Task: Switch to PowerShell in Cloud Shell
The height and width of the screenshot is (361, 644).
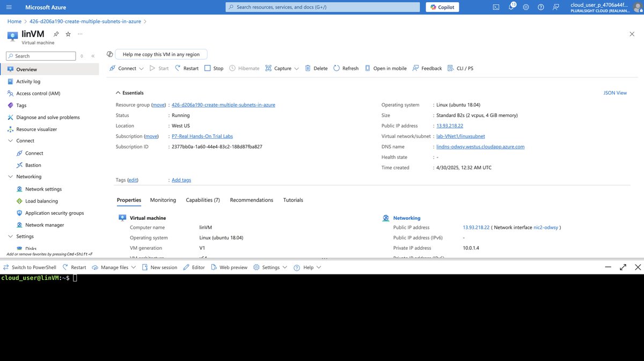Action: (30, 268)
